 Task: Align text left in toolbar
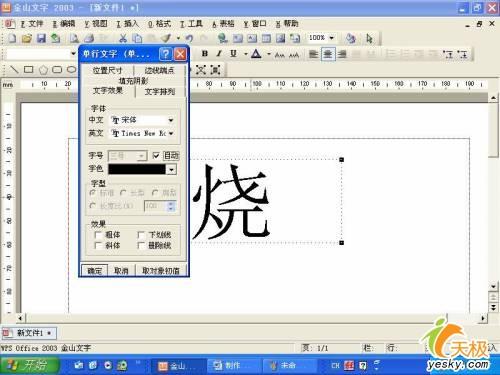[x=313, y=54]
